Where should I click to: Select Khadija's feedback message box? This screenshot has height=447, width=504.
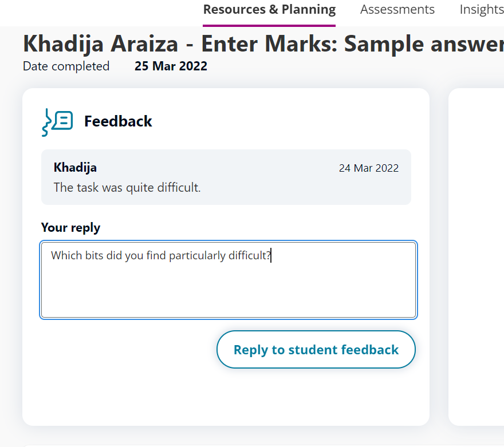coord(226,177)
